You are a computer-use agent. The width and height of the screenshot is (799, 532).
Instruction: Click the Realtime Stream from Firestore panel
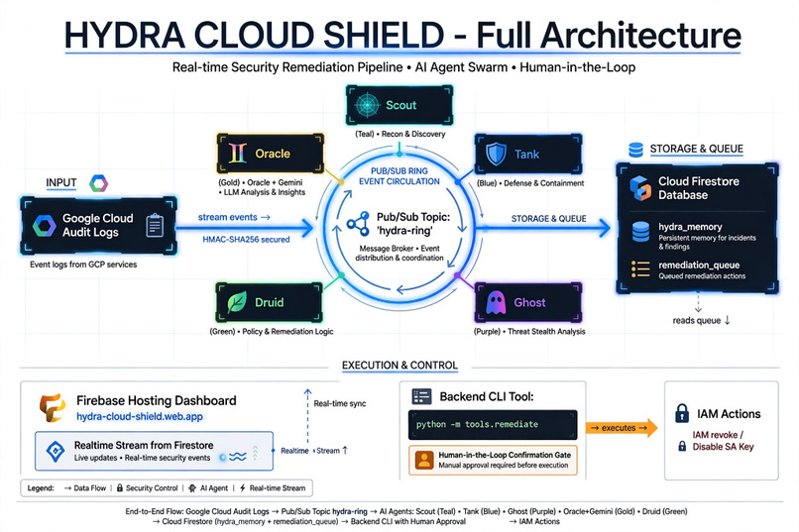coord(154,451)
